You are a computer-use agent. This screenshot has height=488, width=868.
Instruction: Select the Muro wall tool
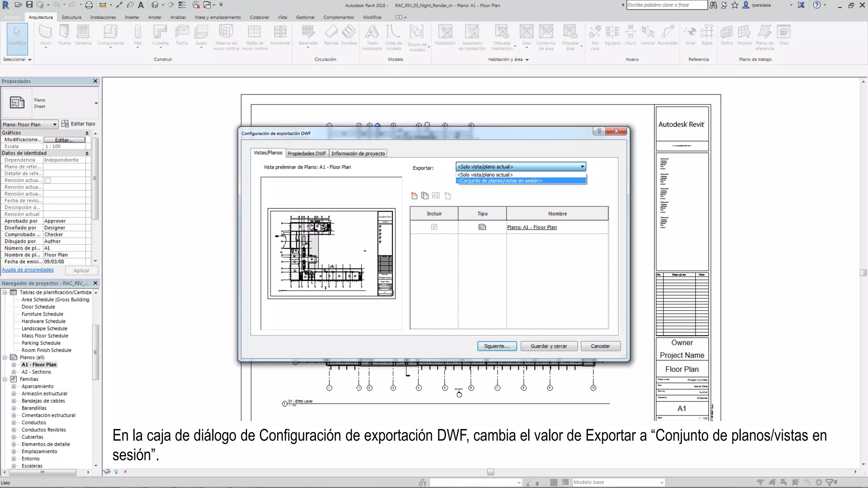(45, 36)
